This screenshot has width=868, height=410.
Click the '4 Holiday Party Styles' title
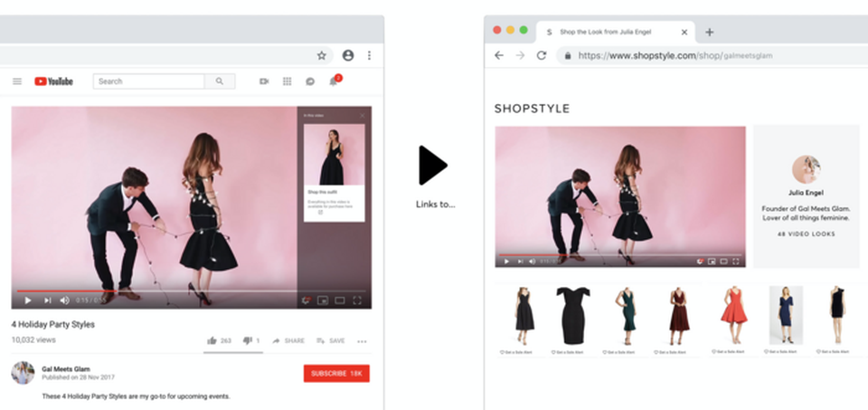(53, 324)
